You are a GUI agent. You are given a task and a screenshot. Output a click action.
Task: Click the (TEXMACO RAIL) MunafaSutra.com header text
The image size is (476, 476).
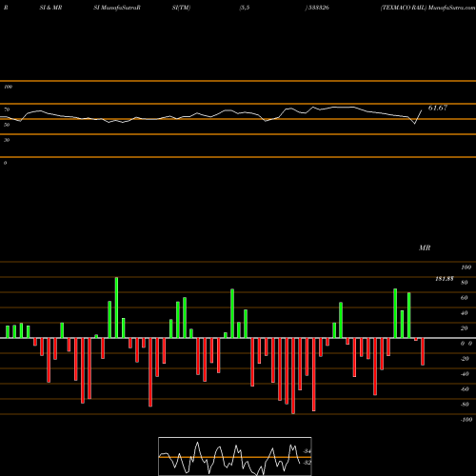428,8
